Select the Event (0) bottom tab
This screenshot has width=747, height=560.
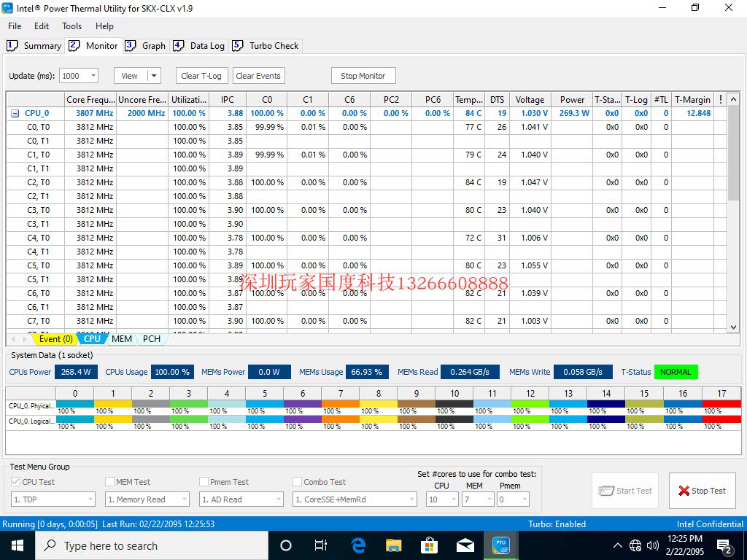point(55,339)
